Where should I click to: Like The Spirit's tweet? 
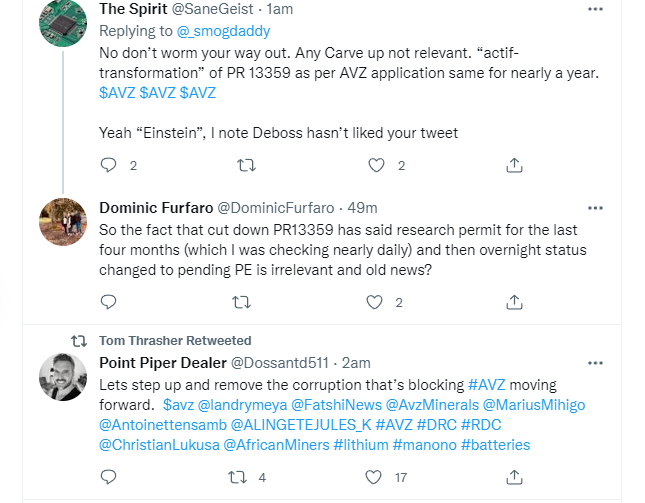(377, 165)
